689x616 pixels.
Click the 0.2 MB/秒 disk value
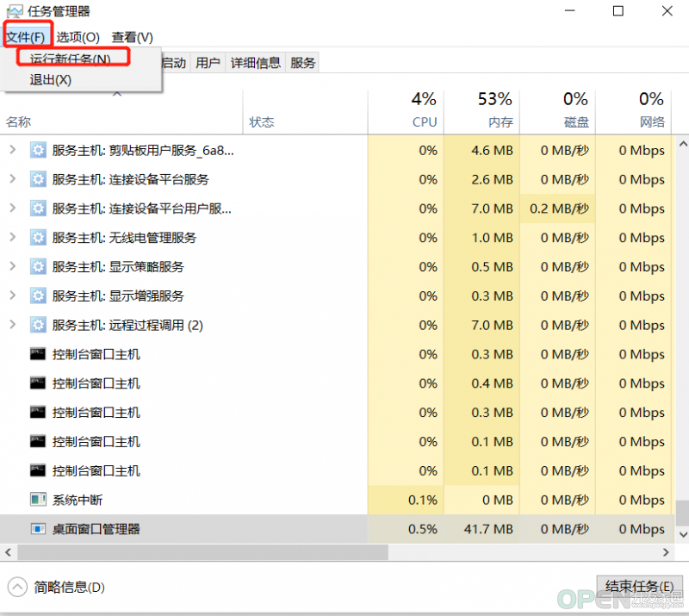coord(559,208)
